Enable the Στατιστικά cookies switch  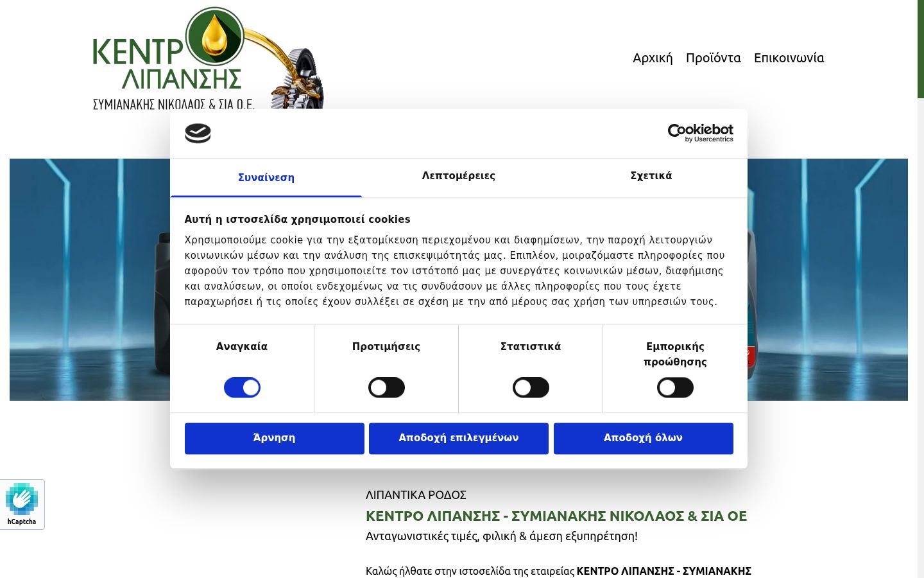coord(531,387)
